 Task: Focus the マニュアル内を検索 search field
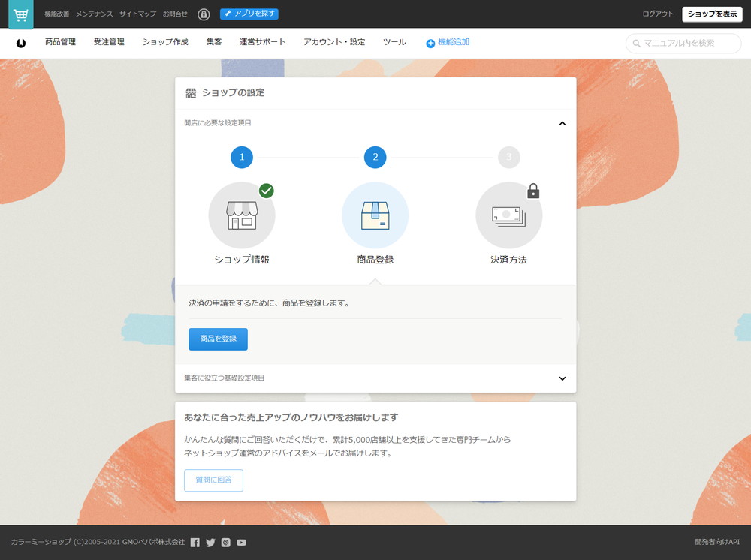[683, 43]
